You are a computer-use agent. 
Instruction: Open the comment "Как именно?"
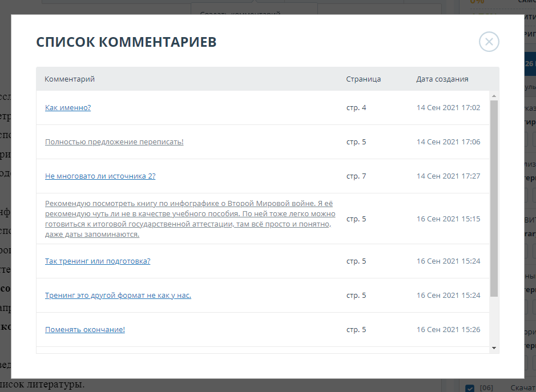point(68,108)
